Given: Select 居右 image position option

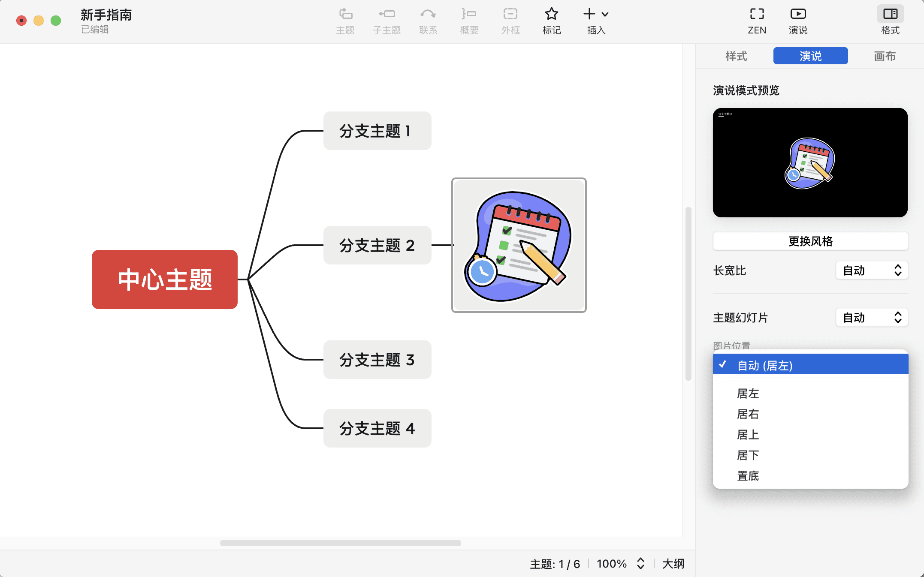Looking at the screenshot, I should coord(748,414).
